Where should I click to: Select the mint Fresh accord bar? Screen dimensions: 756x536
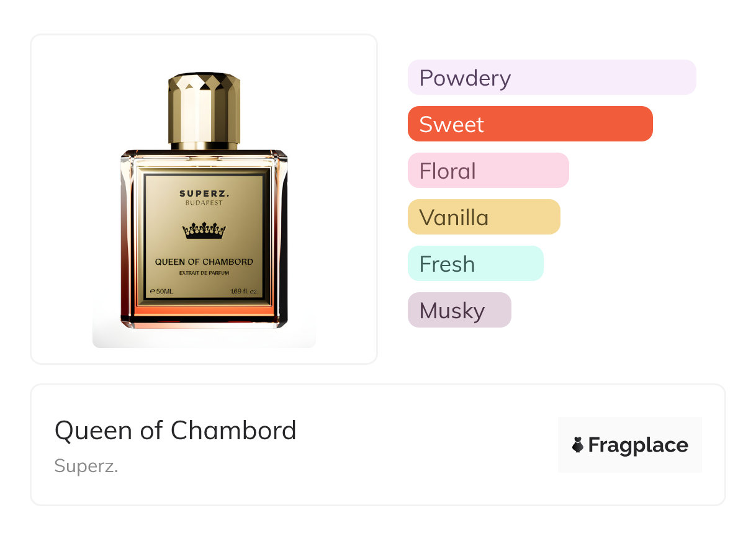(x=475, y=264)
